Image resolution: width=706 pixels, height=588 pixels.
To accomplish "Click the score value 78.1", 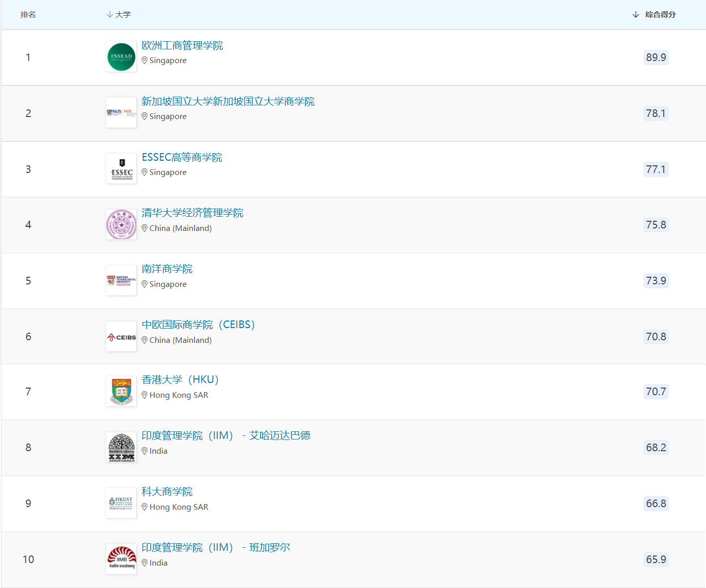I will point(656,113).
